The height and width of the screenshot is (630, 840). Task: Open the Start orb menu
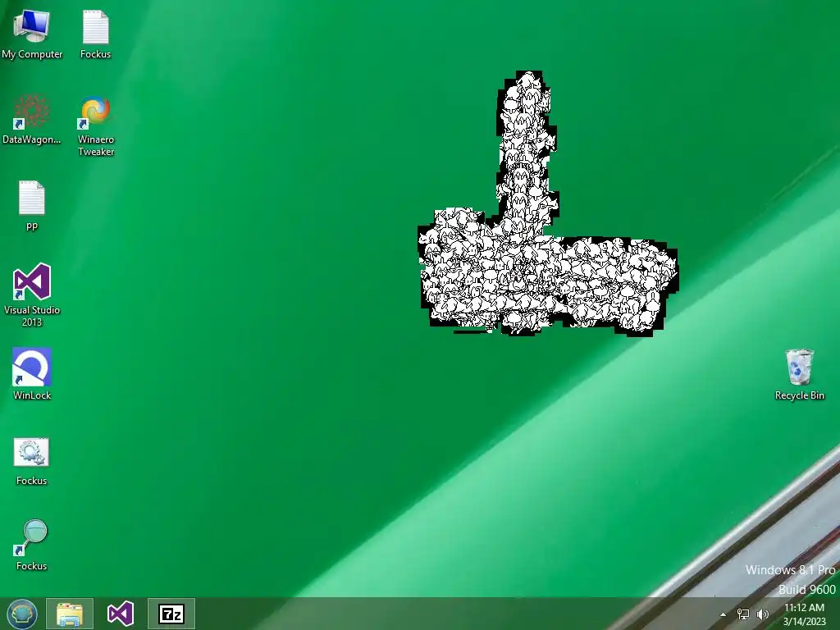point(22,614)
